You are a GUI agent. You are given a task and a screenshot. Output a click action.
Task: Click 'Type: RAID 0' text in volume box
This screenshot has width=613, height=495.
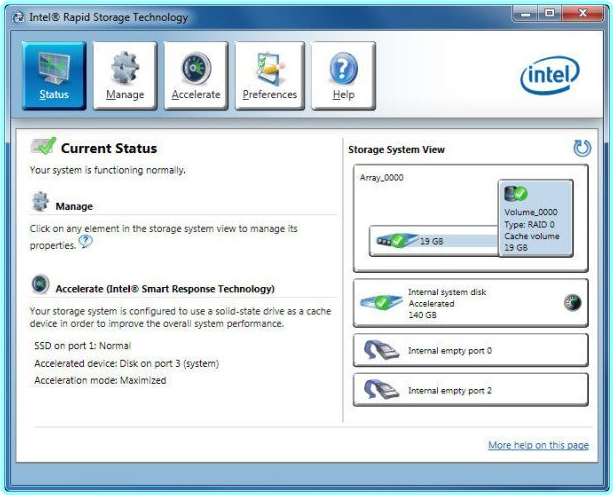[x=529, y=224]
